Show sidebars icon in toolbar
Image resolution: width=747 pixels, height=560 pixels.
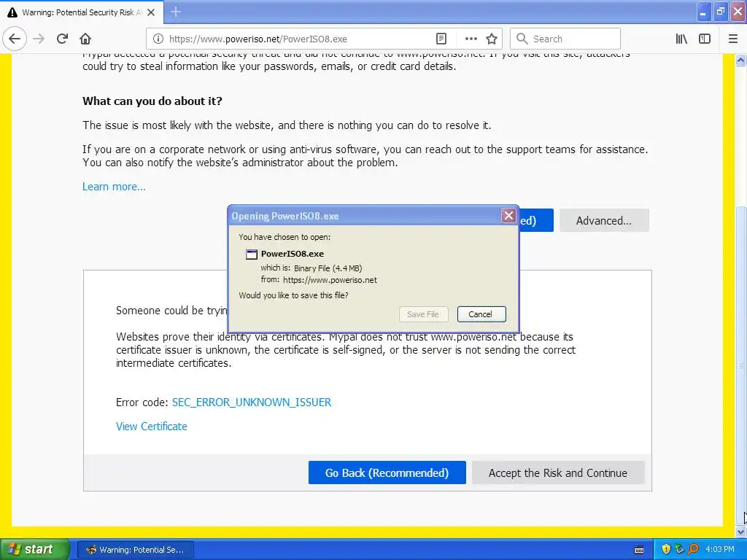tap(705, 39)
